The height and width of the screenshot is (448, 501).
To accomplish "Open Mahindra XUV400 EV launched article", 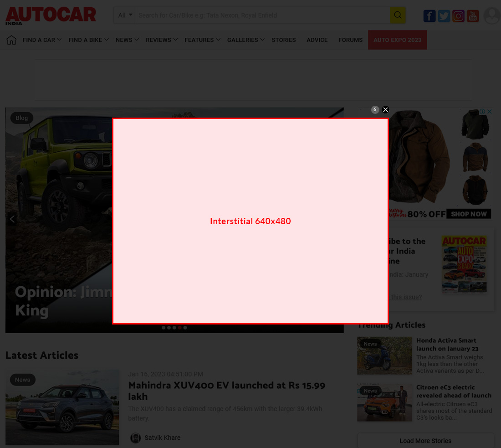I will tap(226, 391).
